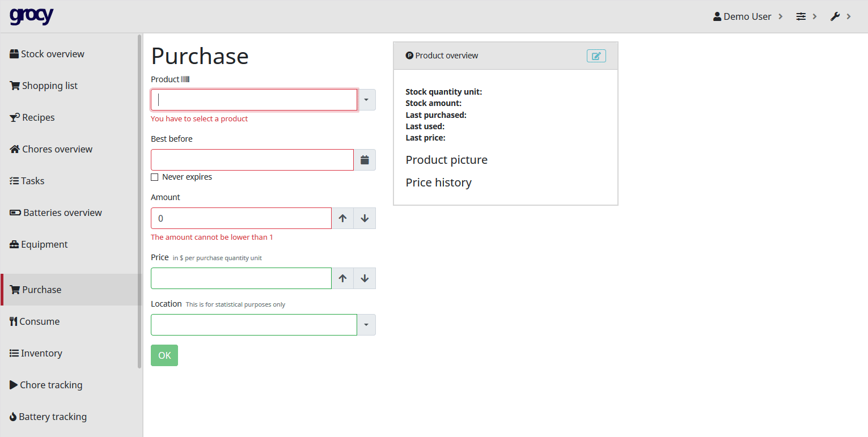Open the Demo User menu

click(747, 16)
